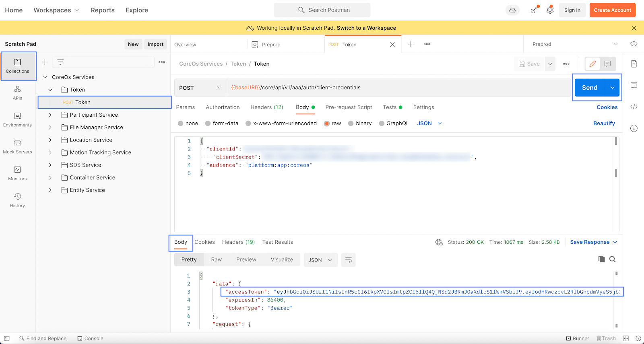Click the filter icon in collections sidebar
Image resolution: width=644 pixels, height=344 pixels.
click(x=60, y=62)
